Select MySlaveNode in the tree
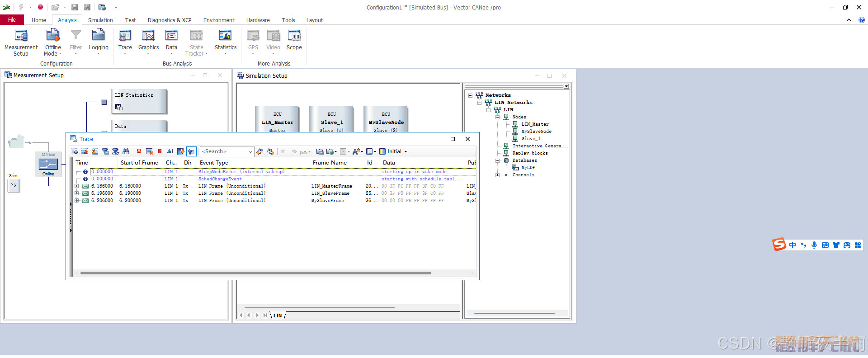 (536, 132)
